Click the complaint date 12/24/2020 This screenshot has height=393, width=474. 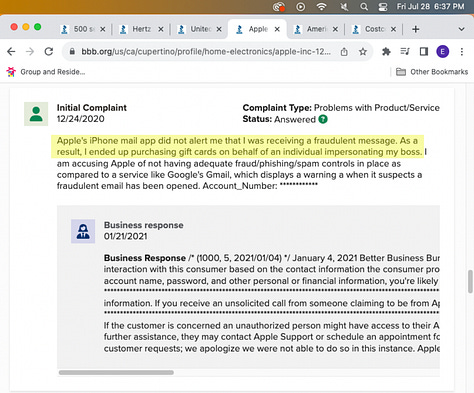pos(80,119)
